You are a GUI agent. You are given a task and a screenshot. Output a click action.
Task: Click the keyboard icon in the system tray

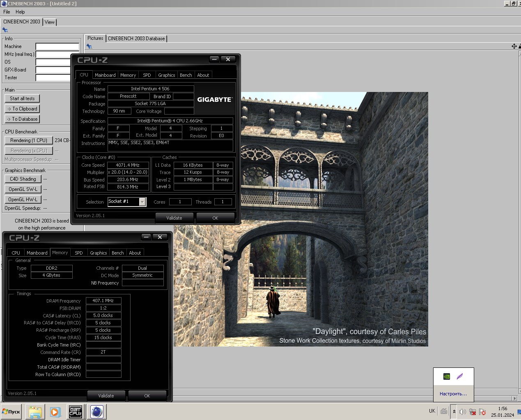[444, 411]
